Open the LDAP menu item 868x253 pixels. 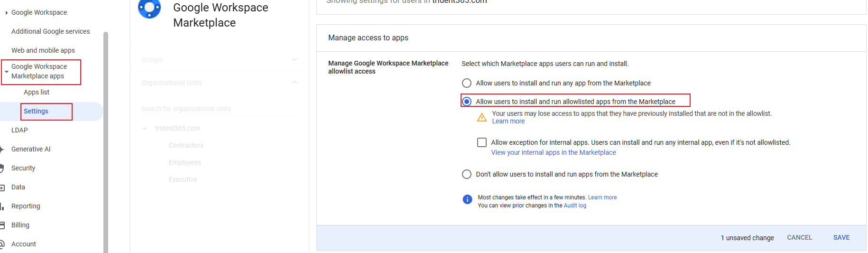click(19, 130)
